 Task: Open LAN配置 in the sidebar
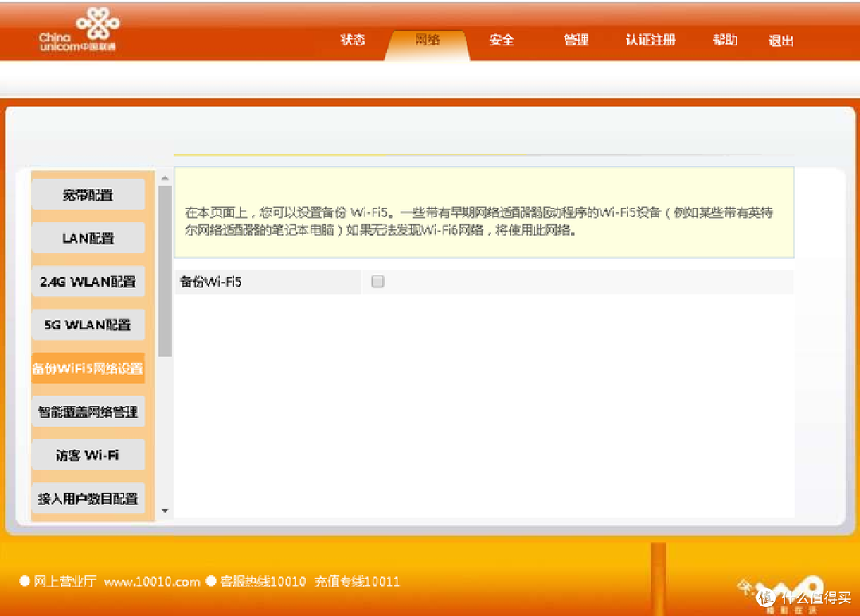[88, 238]
